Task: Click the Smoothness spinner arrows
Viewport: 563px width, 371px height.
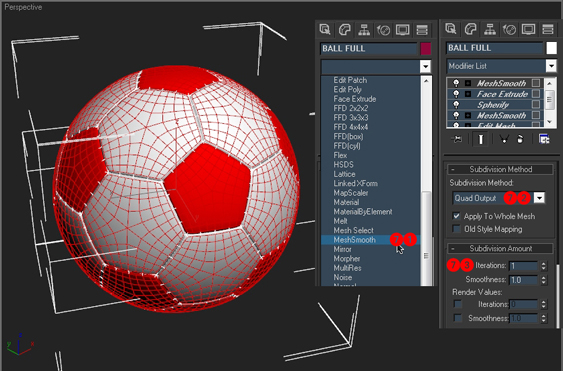Action: pos(543,280)
